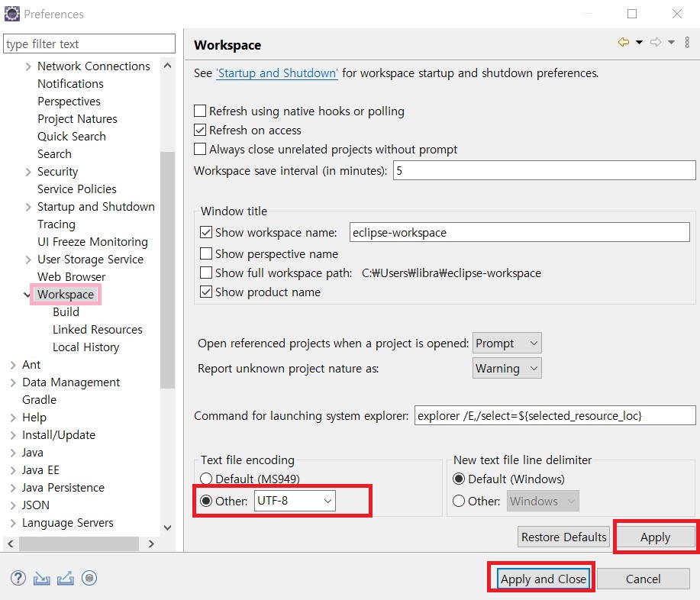Click the system explorer command field

555,415
